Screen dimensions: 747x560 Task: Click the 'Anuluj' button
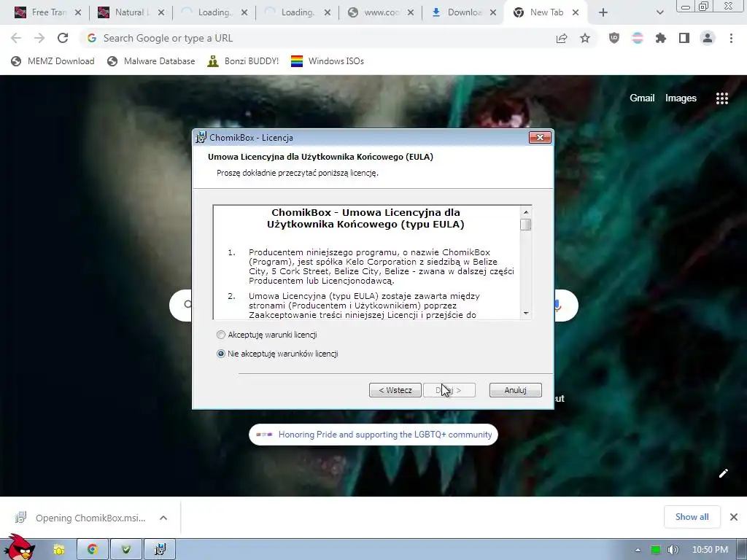[x=515, y=390]
